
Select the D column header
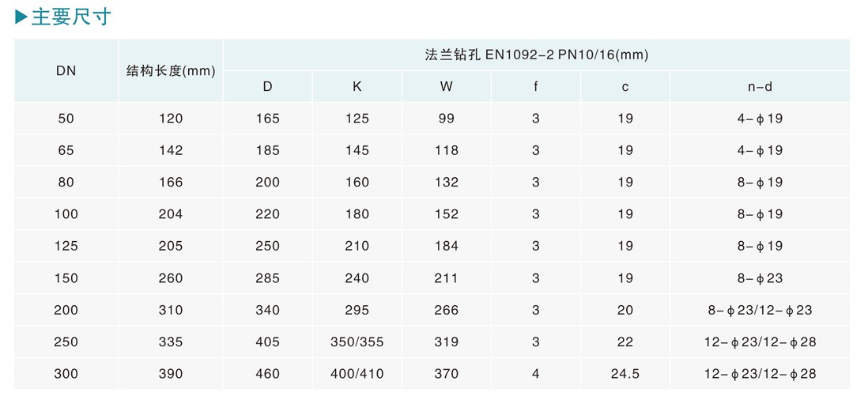click(x=268, y=87)
